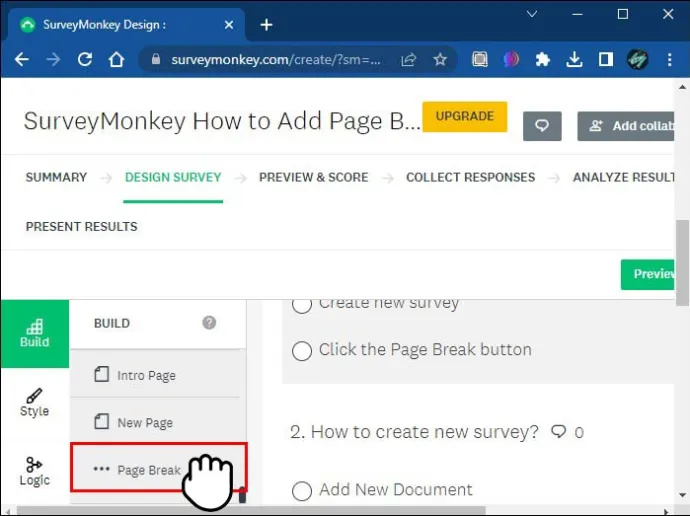Switch to the DESIGN SURVEY tab
The width and height of the screenshot is (690, 516).
[x=173, y=177]
